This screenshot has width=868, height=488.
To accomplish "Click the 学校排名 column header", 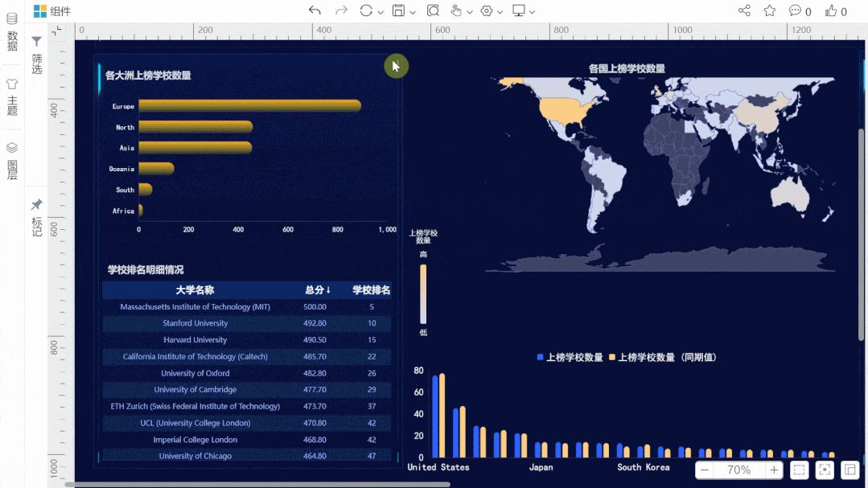I will coord(372,290).
